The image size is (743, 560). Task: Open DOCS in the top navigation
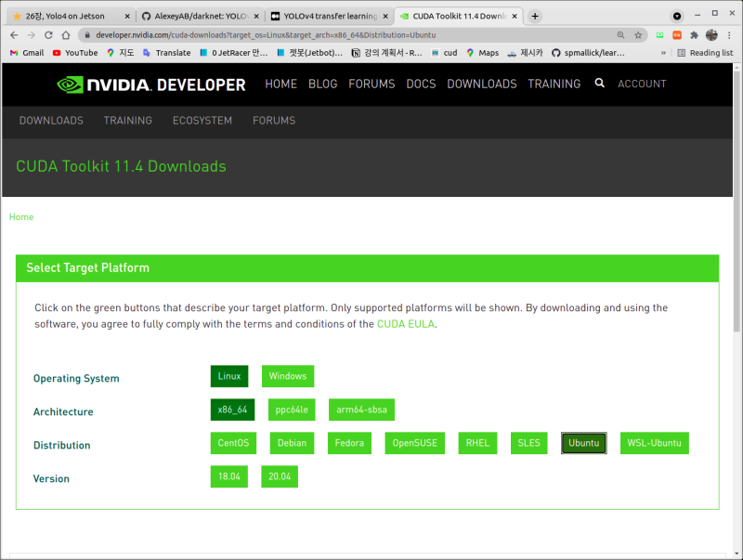[421, 84]
